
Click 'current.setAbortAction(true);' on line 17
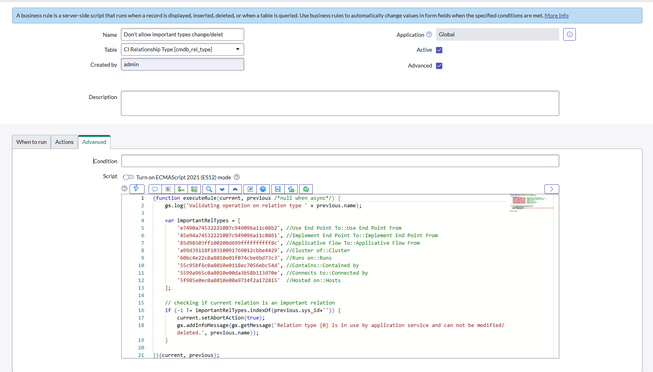221,318
